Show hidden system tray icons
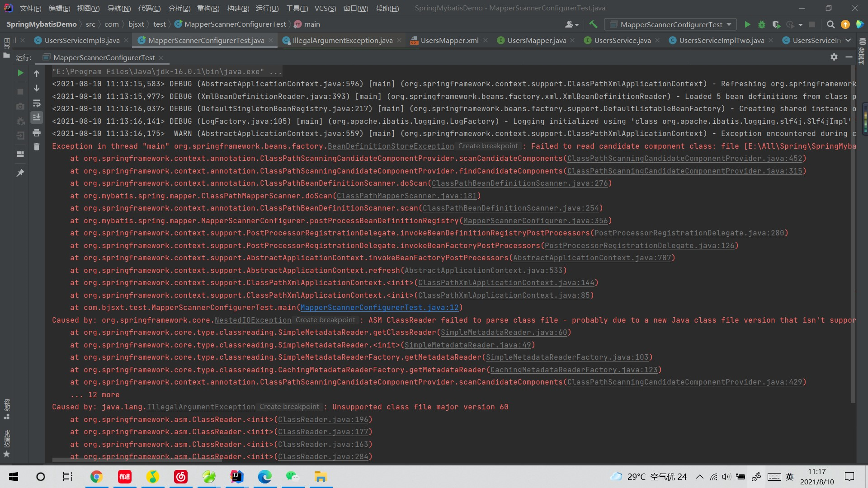 coord(700,477)
